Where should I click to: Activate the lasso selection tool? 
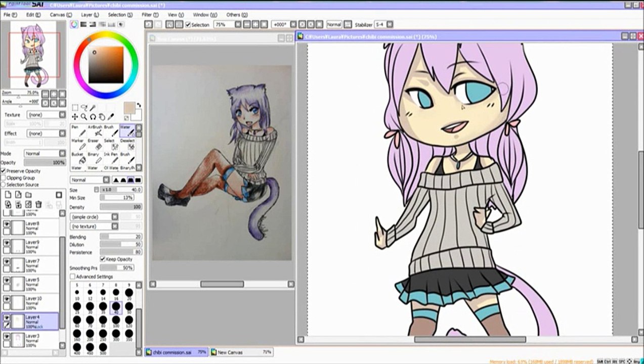click(84, 108)
